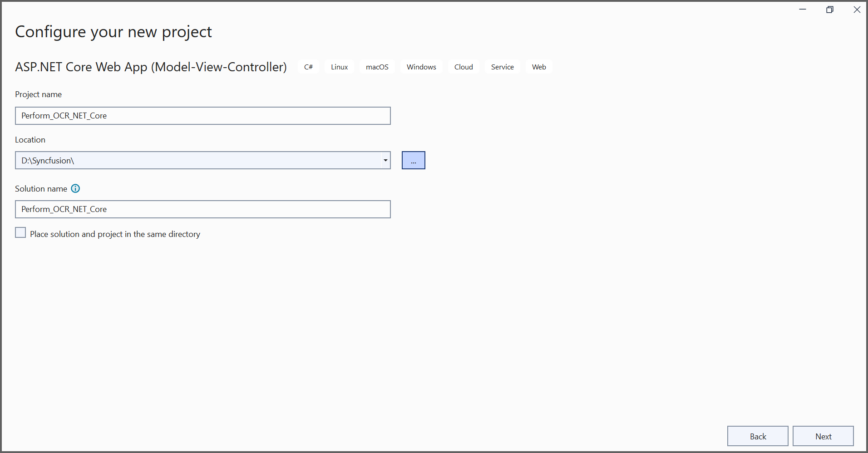Focus the Solution name text box
The height and width of the screenshot is (453, 868).
pos(202,209)
